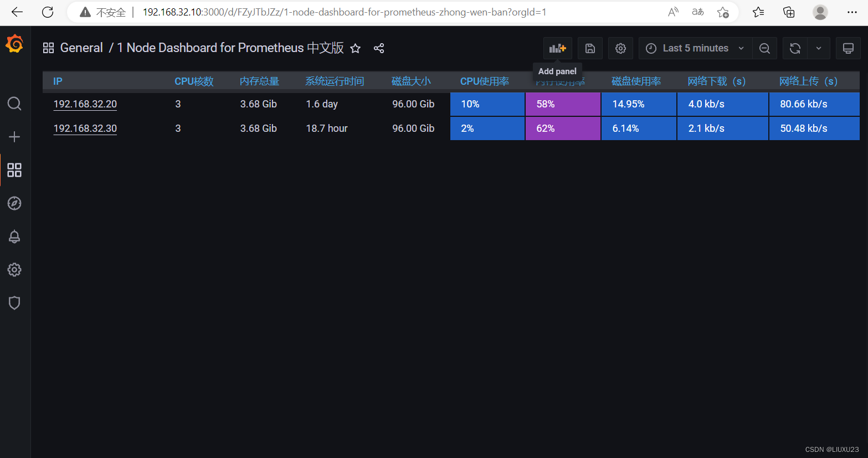This screenshot has width=868, height=458.
Task: Sort table by 内存总量 column
Action: tap(259, 81)
